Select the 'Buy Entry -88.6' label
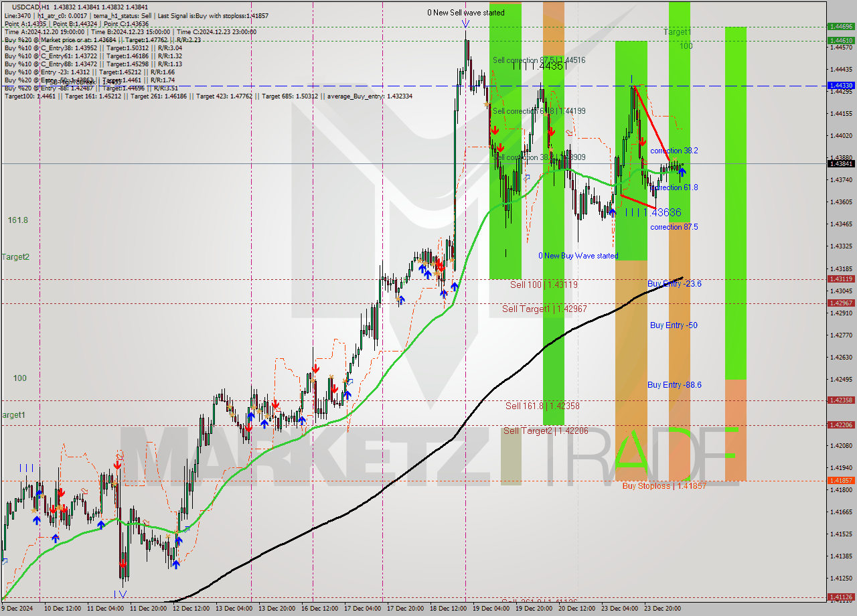The image size is (857, 616). tap(674, 385)
